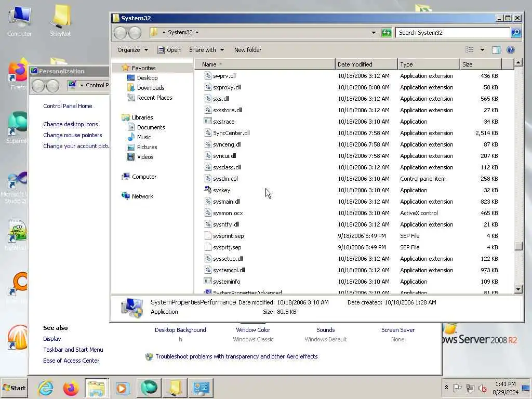Click New folder in the toolbar

click(x=248, y=50)
